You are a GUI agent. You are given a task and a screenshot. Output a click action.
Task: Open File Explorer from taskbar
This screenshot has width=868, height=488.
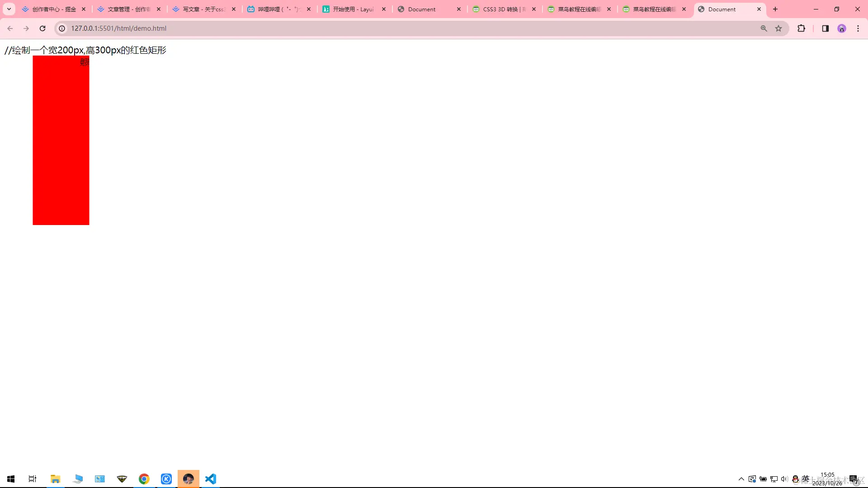(55, 479)
